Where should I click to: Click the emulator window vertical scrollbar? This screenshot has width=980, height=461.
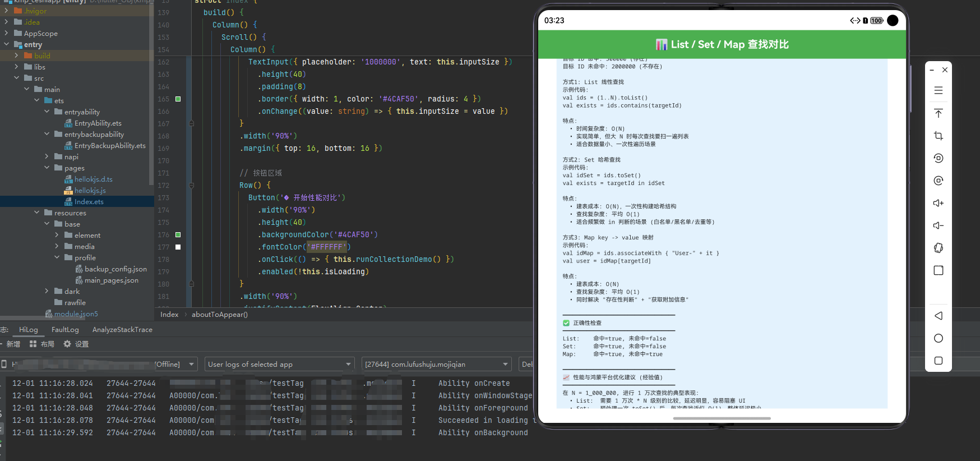click(912, 89)
